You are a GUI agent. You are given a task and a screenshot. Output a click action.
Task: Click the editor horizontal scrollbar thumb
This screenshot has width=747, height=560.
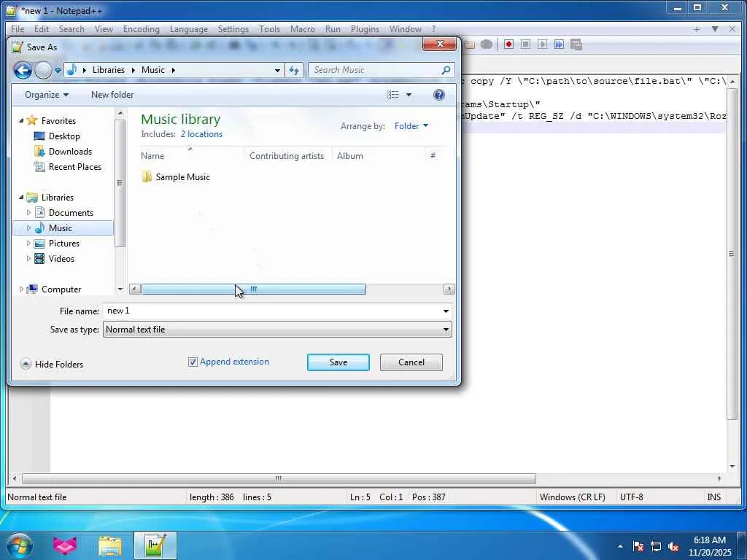click(279, 478)
